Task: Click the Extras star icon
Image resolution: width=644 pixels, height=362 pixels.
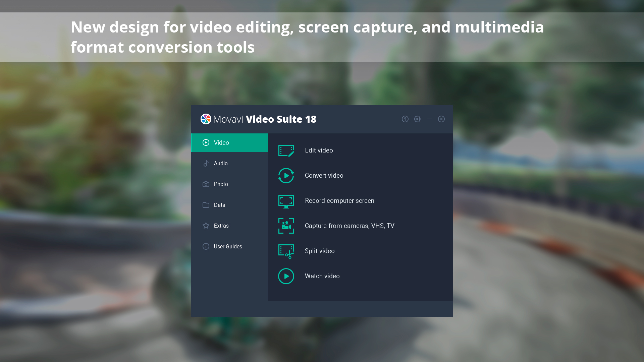Action: pyautogui.click(x=206, y=226)
